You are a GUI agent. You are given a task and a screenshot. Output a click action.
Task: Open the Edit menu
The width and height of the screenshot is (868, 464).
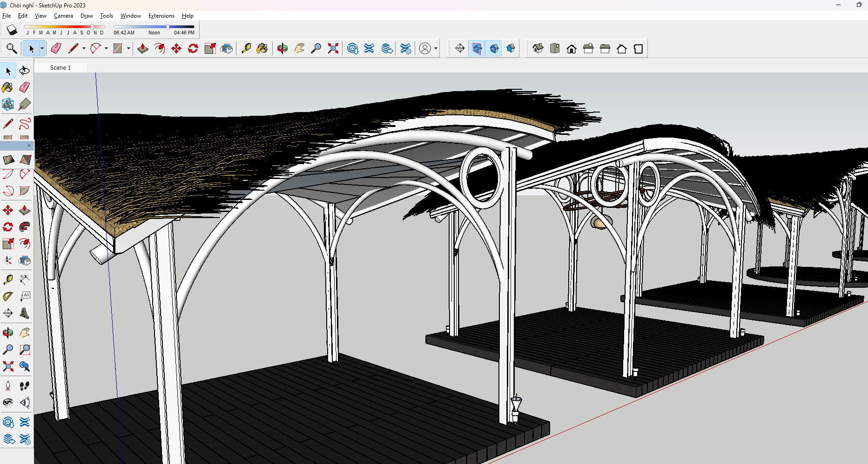pyautogui.click(x=23, y=16)
